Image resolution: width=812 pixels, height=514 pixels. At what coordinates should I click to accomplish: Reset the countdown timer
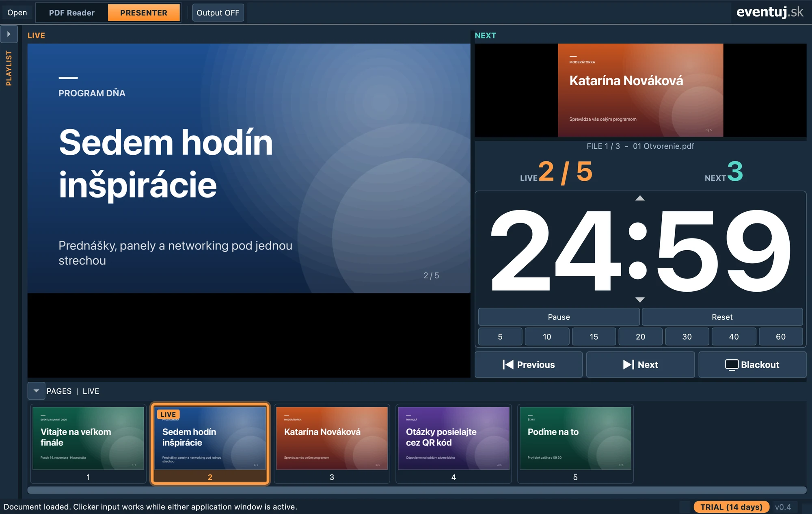click(x=722, y=317)
